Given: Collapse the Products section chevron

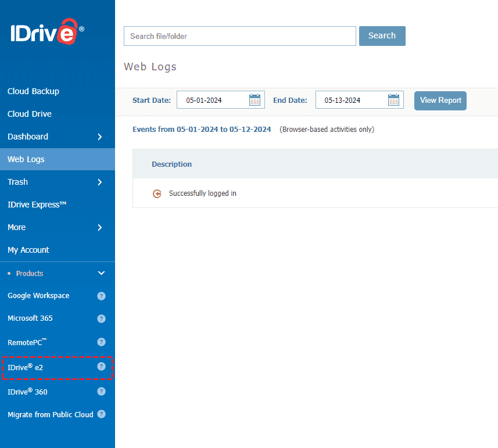Looking at the screenshot, I should 101,273.
